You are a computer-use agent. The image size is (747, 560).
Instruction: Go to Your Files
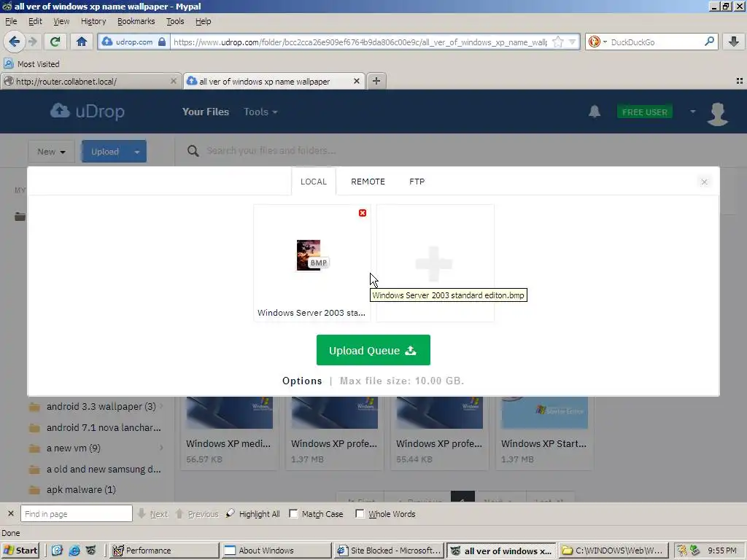tap(205, 112)
